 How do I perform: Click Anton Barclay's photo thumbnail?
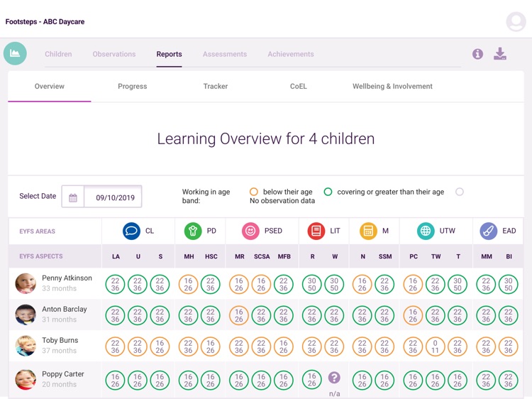point(26,315)
